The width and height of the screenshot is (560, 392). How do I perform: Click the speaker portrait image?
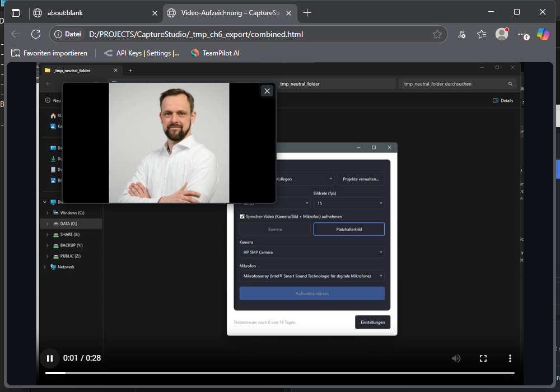click(169, 143)
